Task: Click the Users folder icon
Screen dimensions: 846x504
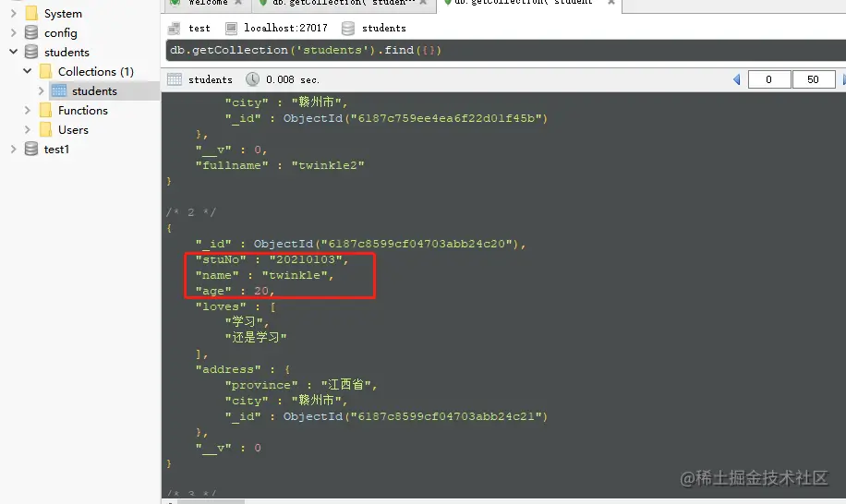Action: coord(46,129)
